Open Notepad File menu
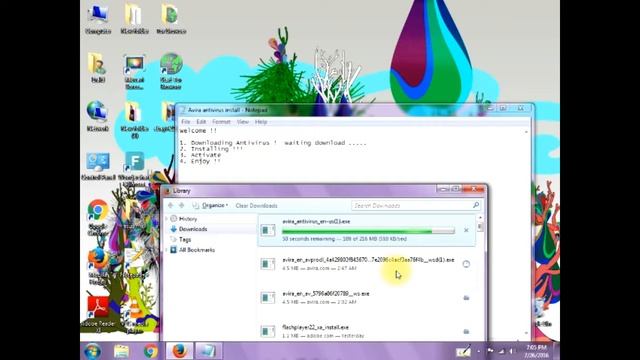 coord(186,122)
